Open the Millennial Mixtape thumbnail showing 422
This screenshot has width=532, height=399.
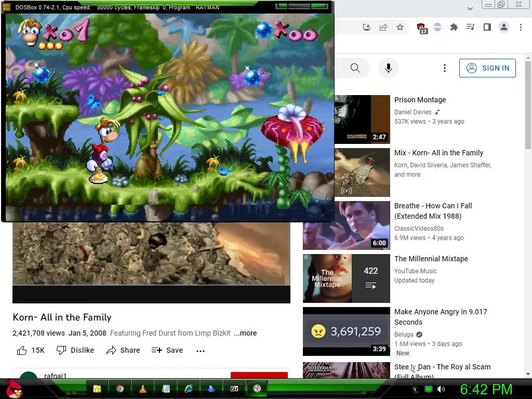[x=347, y=278]
